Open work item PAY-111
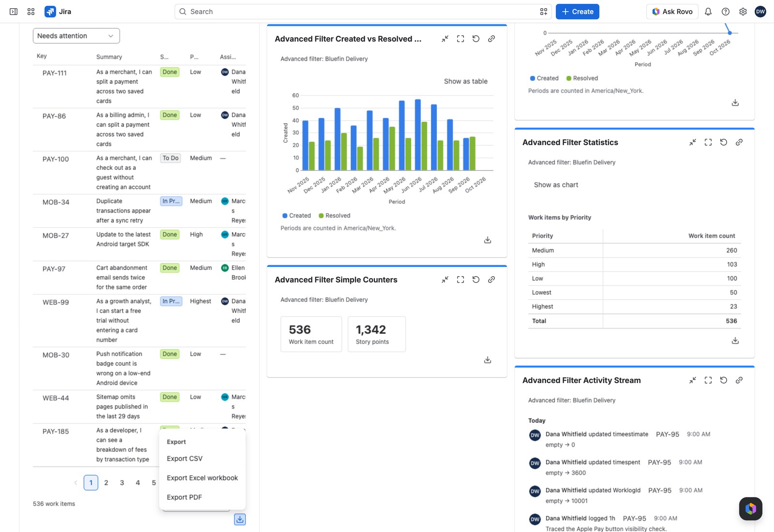This screenshot has width=774, height=532. [x=55, y=73]
